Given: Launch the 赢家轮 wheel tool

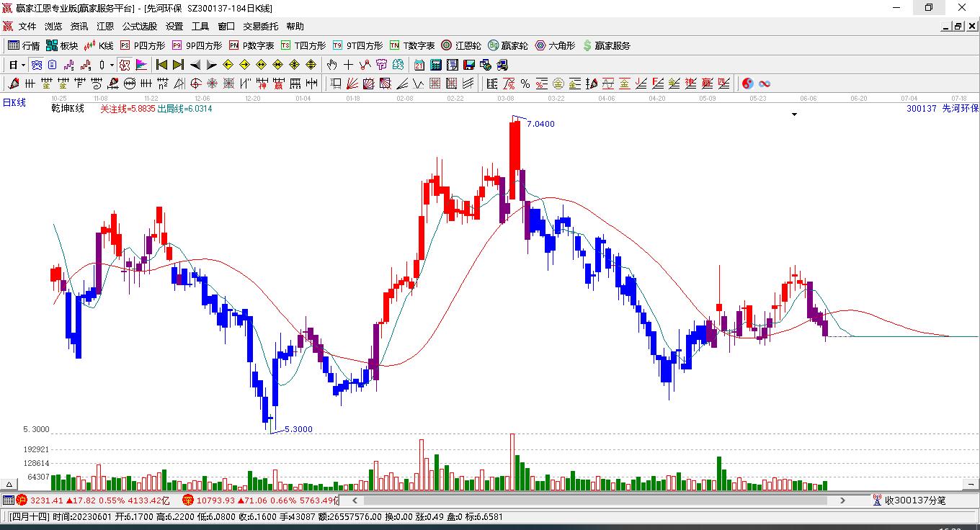Looking at the screenshot, I should 508,45.
